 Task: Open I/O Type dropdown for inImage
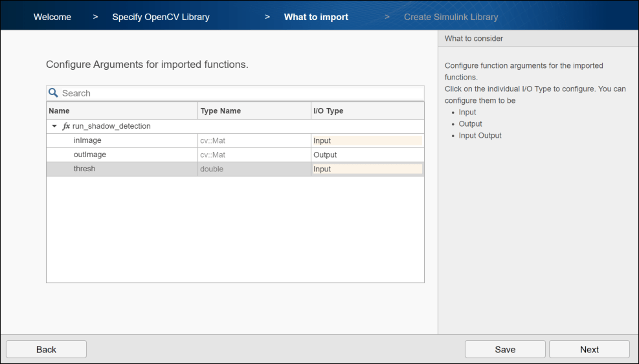pos(367,140)
